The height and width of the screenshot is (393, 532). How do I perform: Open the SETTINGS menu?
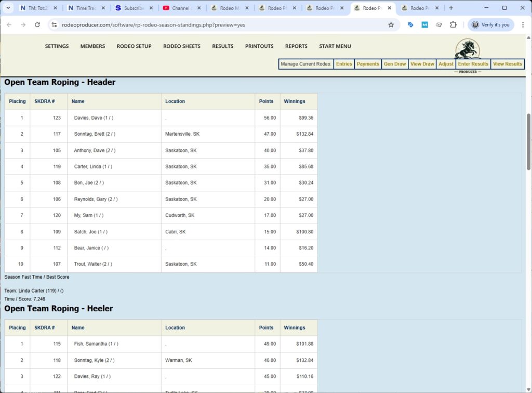click(x=57, y=46)
